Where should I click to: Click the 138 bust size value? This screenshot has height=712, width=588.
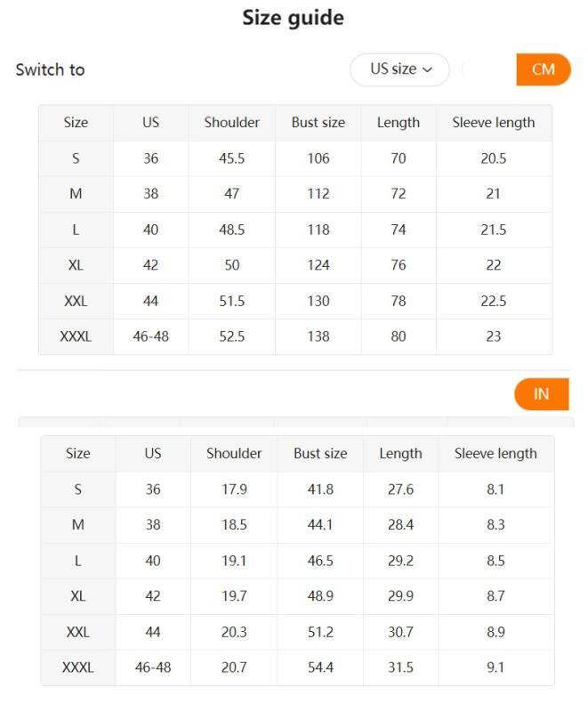pyautogui.click(x=318, y=336)
